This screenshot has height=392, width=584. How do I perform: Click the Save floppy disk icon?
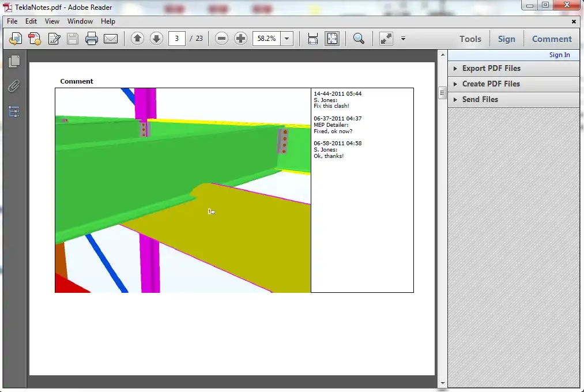coord(73,39)
